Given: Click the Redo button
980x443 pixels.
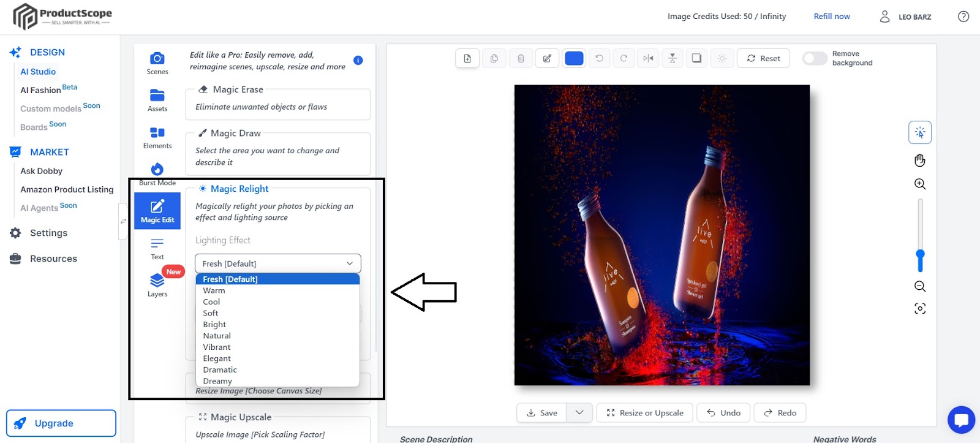Looking at the screenshot, I should coord(780,412).
